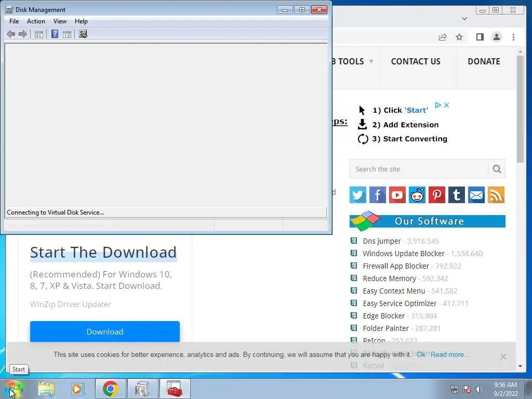Open the Tumblr social icon
The width and height of the screenshot is (532, 399).
click(x=456, y=195)
